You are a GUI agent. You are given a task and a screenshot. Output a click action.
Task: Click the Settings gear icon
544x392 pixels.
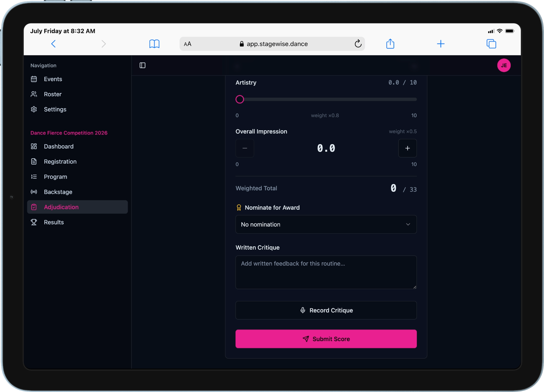(x=34, y=109)
